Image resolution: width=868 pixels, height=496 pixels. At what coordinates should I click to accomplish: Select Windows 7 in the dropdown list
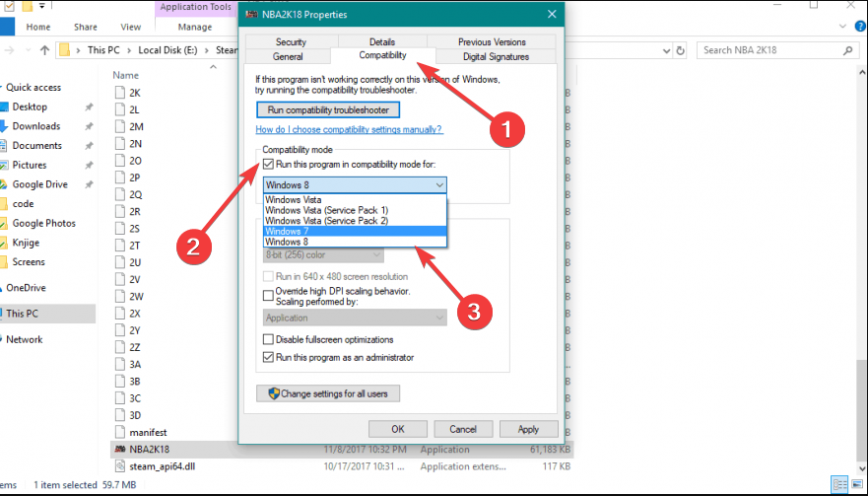click(x=355, y=231)
